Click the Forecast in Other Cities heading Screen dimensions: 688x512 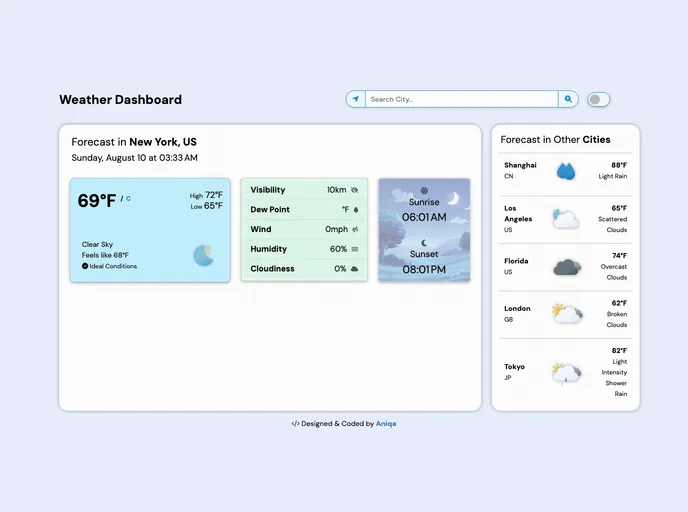(x=555, y=140)
